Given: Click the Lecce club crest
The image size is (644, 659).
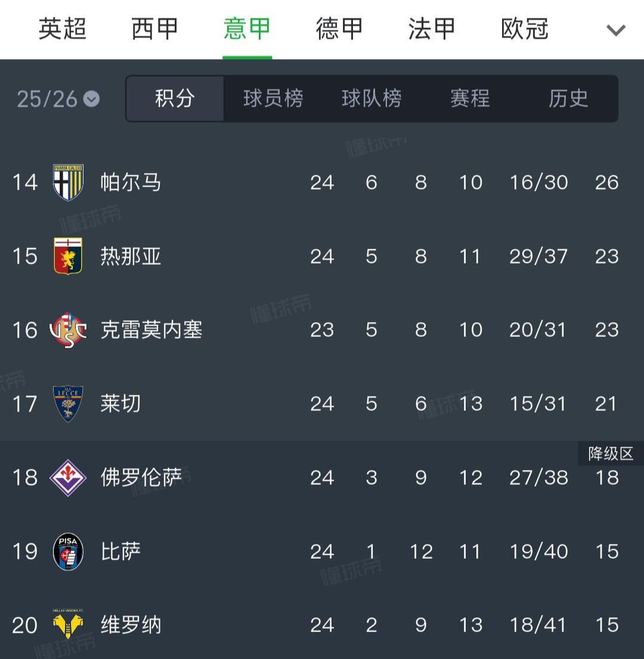Looking at the screenshot, I should click(67, 403).
